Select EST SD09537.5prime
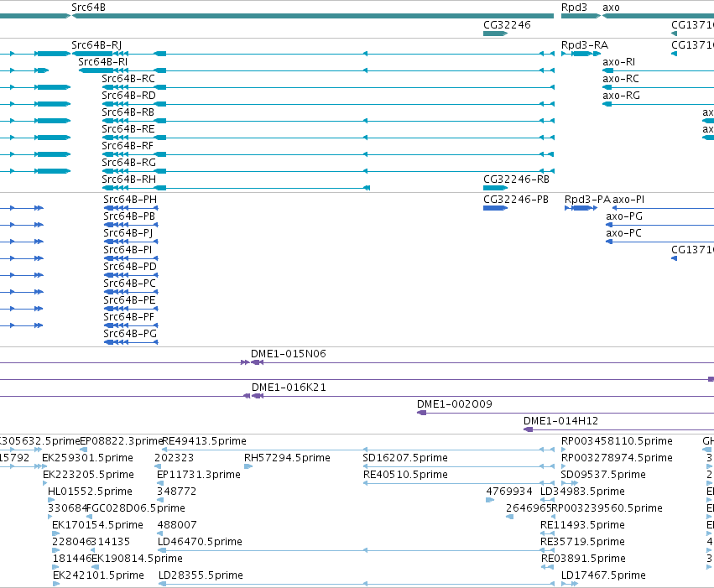This screenshot has width=714, height=588. click(x=570, y=483)
